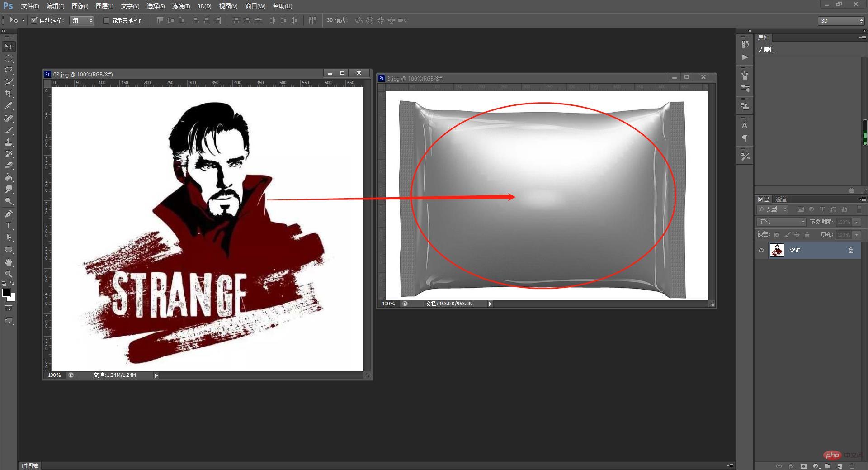Hide the 背景 layer with the eye icon

pos(761,250)
